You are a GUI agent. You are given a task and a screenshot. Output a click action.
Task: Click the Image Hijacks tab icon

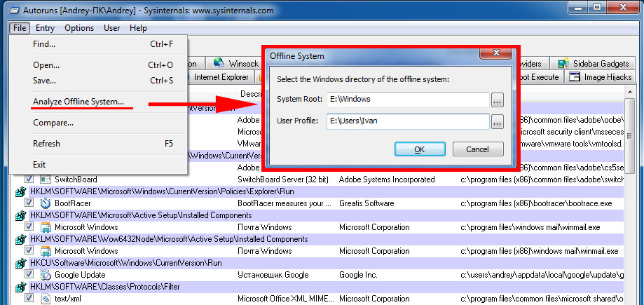(x=573, y=76)
